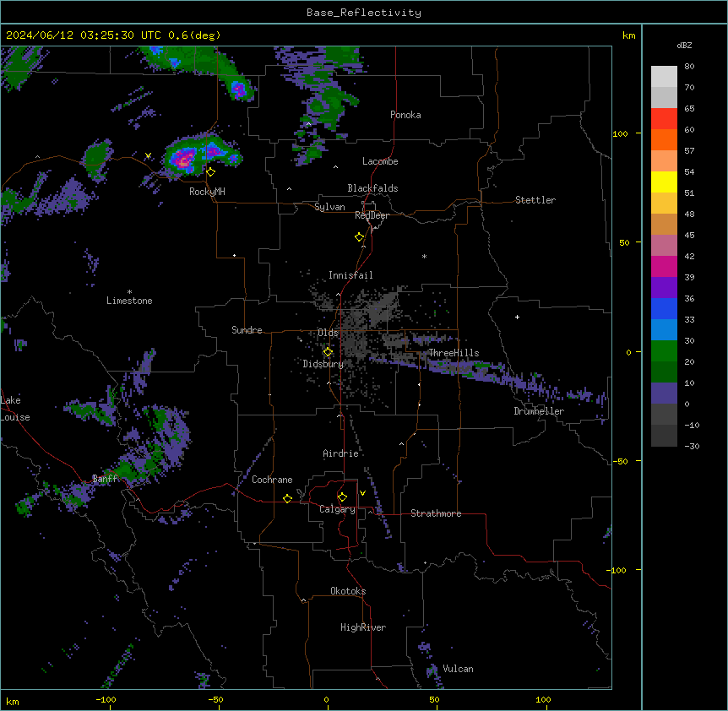
Task: Click the RedDeer city label
Action: tap(372, 215)
